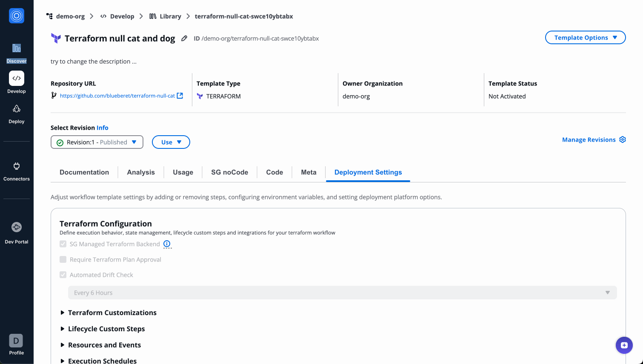The height and width of the screenshot is (364, 643).
Task: Click the code icon before Develop breadcrumb
Action: click(x=103, y=16)
